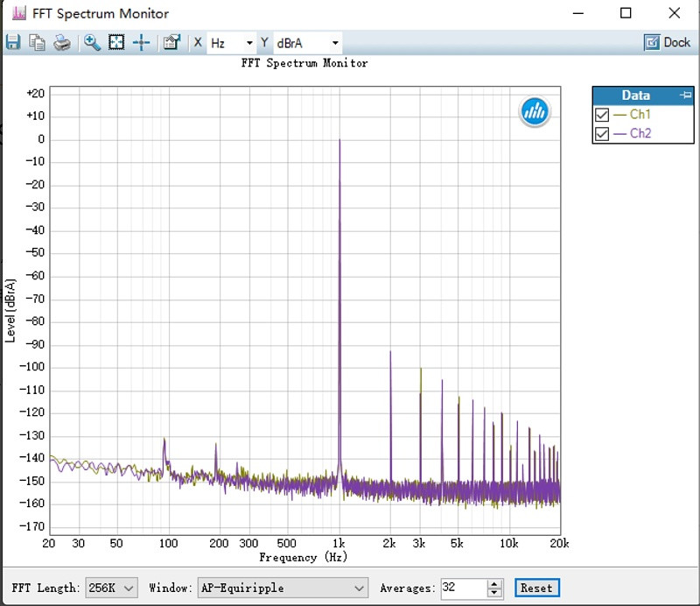This screenshot has width=700, height=606.
Task: Click the blue bar-chart badge on graph
Action: [534, 110]
